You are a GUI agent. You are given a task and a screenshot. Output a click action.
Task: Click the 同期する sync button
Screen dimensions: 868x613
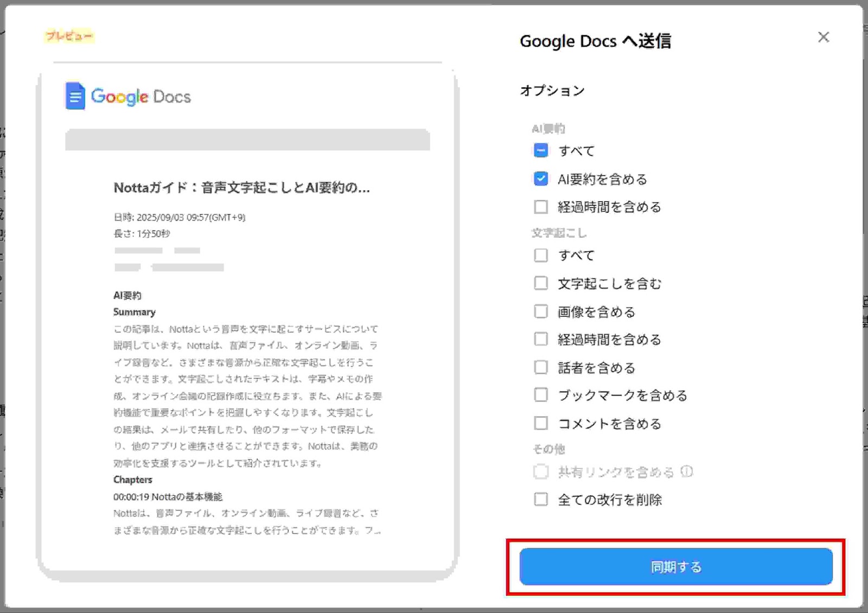tap(676, 566)
